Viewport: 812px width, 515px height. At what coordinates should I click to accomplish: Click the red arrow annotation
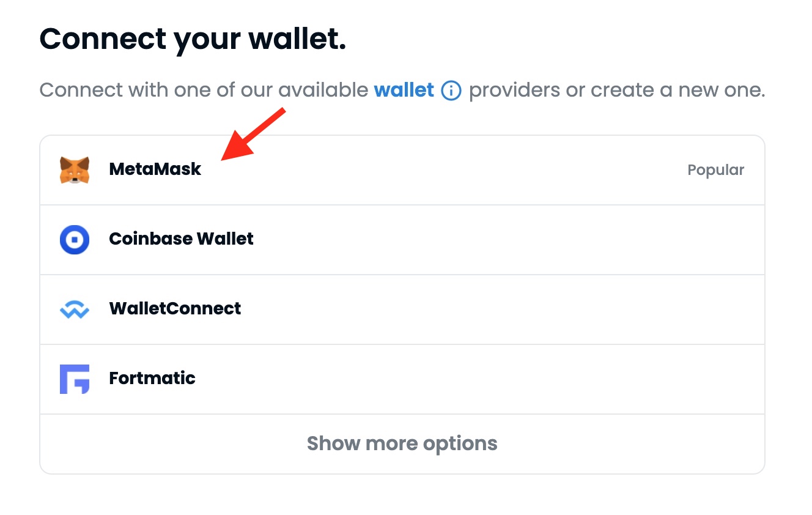(251, 135)
